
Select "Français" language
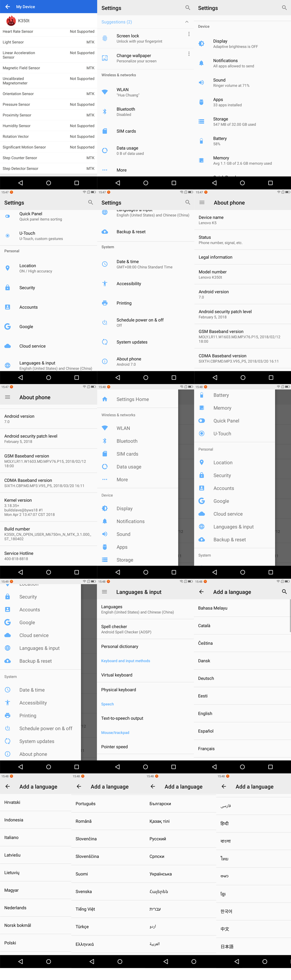tap(242, 749)
